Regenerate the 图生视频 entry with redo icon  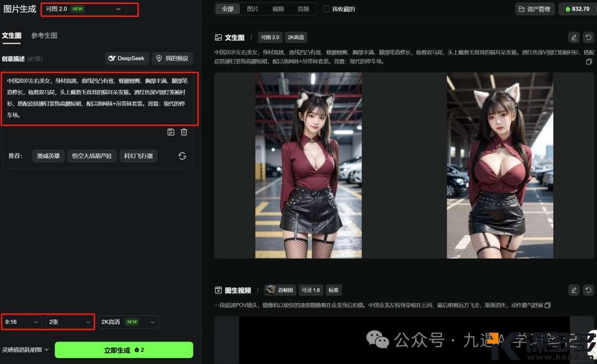(x=589, y=290)
